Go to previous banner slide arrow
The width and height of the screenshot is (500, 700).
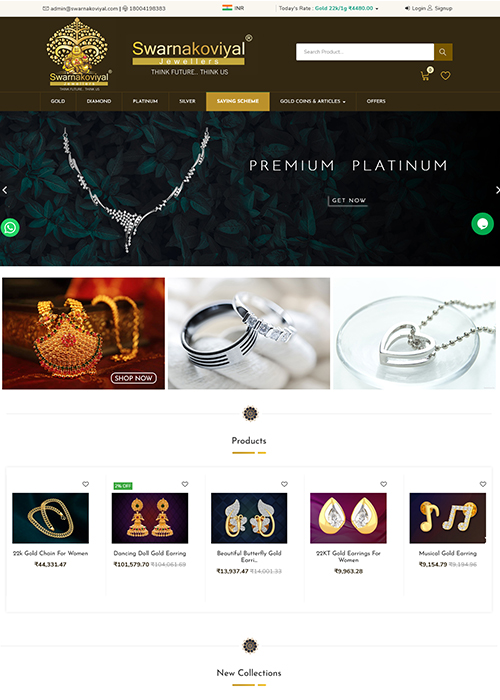click(x=5, y=190)
